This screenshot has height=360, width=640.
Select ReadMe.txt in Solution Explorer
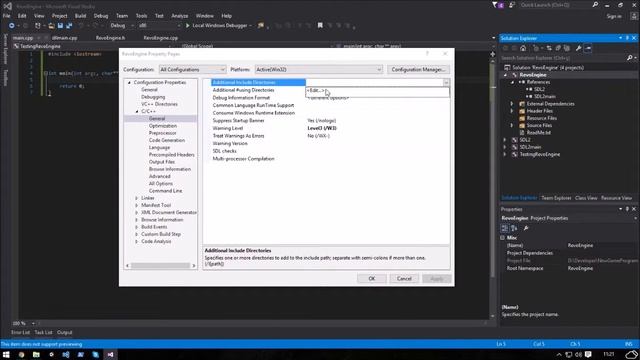pyautogui.click(x=538, y=133)
